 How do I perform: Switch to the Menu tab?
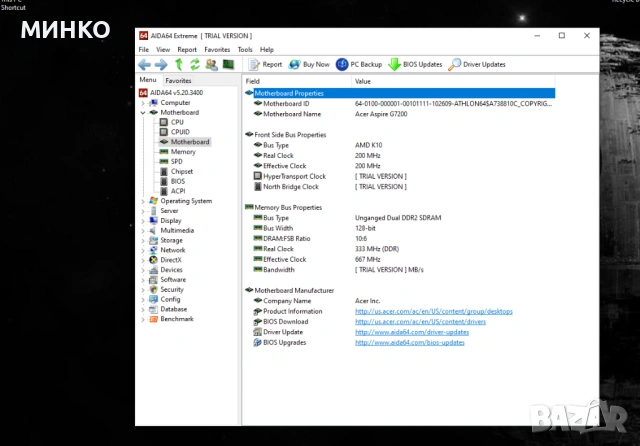pyautogui.click(x=148, y=80)
